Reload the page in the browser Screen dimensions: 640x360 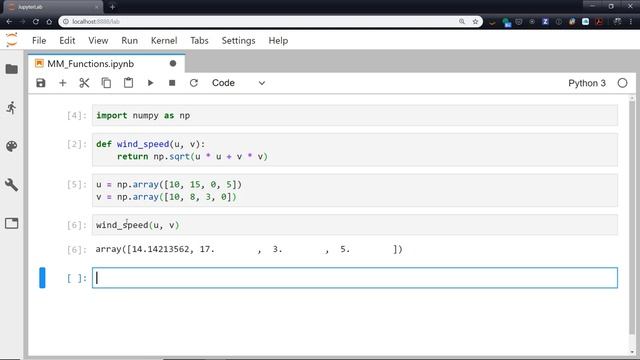pyautogui.click(x=36, y=21)
